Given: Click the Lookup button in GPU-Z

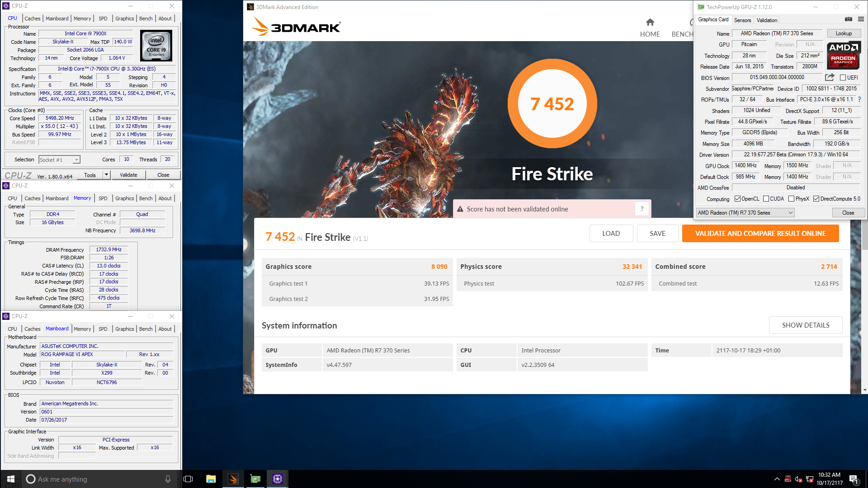Looking at the screenshot, I should click(844, 33).
